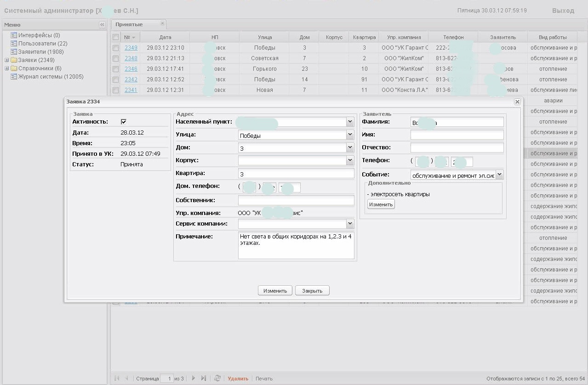Click the Заявители (1908) list icon
Image resolution: width=588 pixels, height=385 pixels.
14,52
